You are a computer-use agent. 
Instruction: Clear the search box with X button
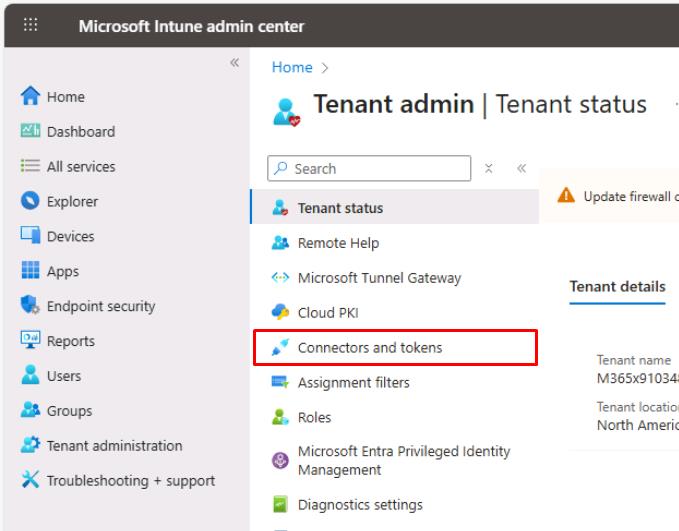(x=489, y=169)
